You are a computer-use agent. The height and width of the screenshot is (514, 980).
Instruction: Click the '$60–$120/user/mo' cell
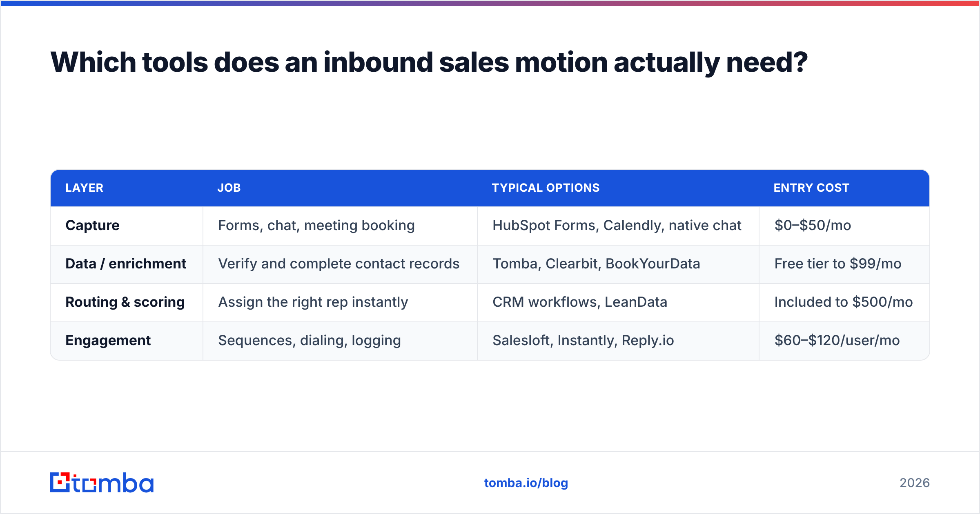837,340
